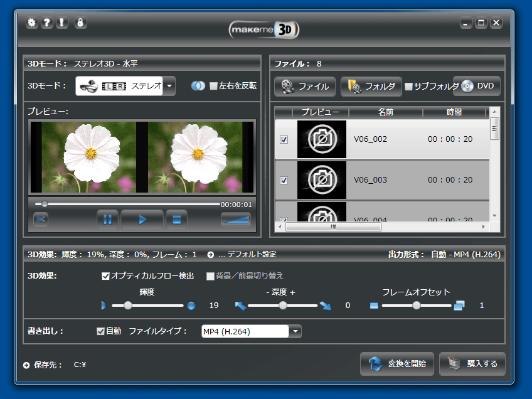Click the preview seek bar handle
The width and height of the screenshot is (532, 399).
[45, 204]
